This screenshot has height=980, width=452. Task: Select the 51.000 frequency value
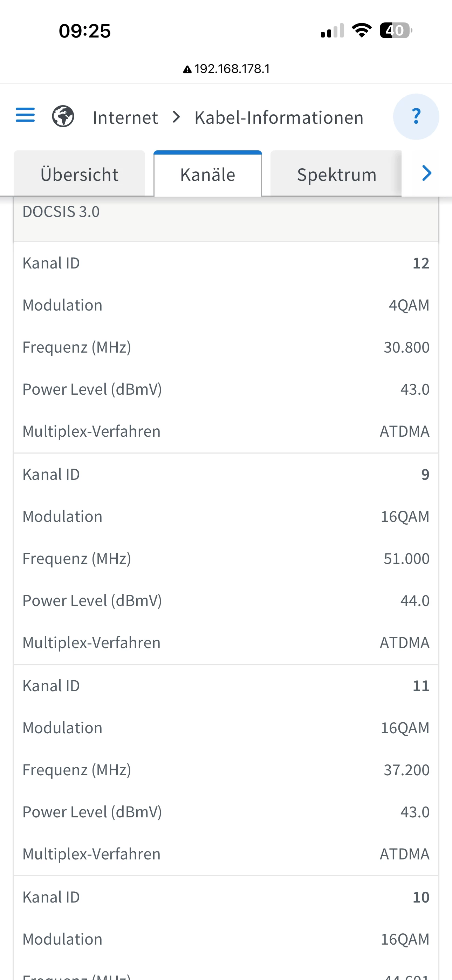(x=406, y=558)
